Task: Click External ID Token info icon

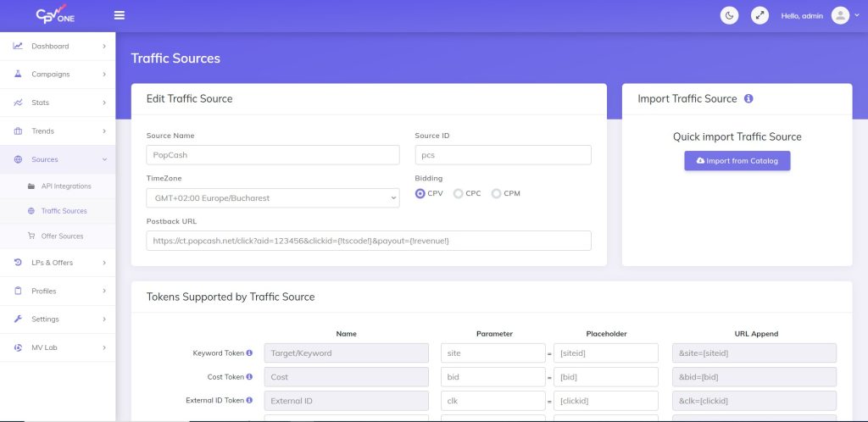Action: [x=249, y=400]
